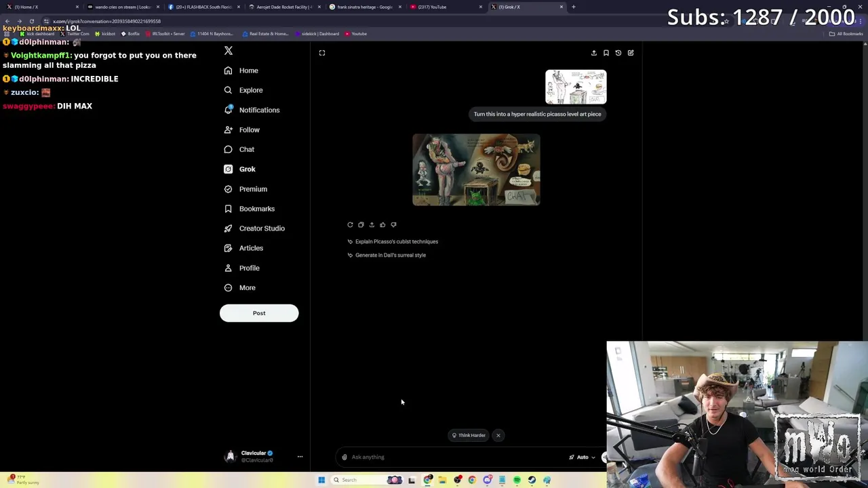Start a new Grok chat
The height and width of the screenshot is (488, 868).
(631, 53)
